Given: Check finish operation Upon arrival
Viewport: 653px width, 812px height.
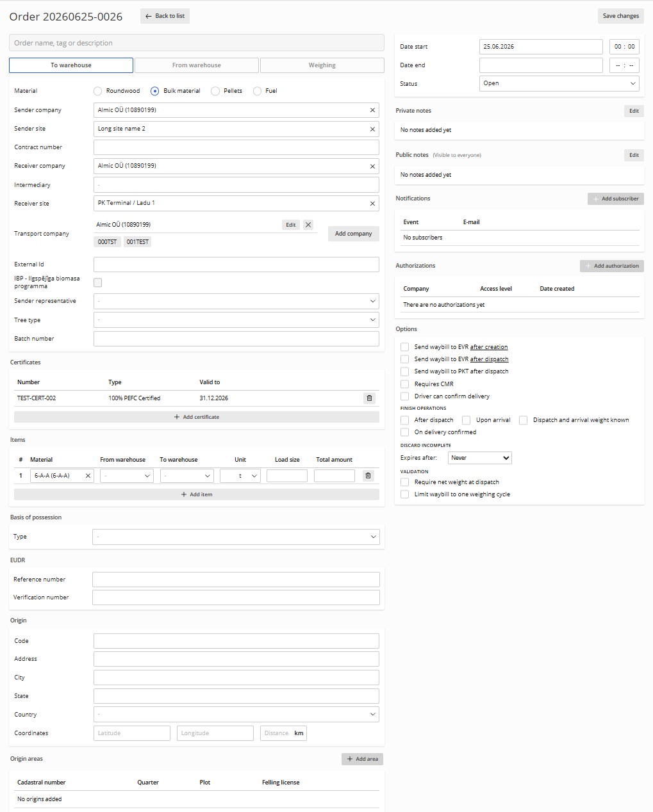Looking at the screenshot, I should 466,420.
